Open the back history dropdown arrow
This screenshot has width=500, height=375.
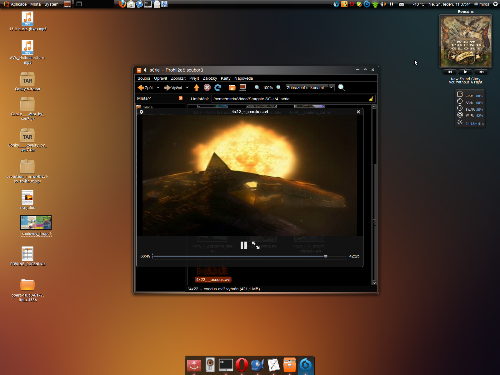click(158, 88)
